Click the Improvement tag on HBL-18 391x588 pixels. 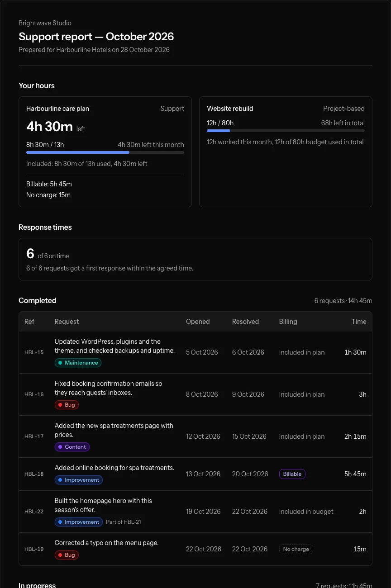coord(79,480)
